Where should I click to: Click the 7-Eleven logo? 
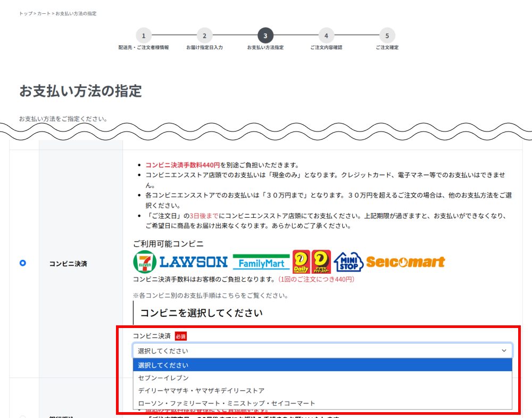point(145,262)
